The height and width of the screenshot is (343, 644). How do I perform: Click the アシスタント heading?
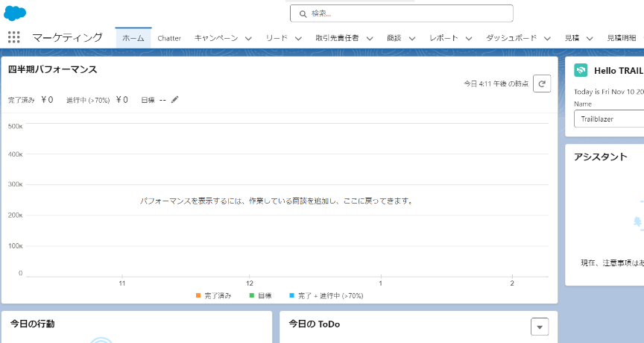coord(601,157)
